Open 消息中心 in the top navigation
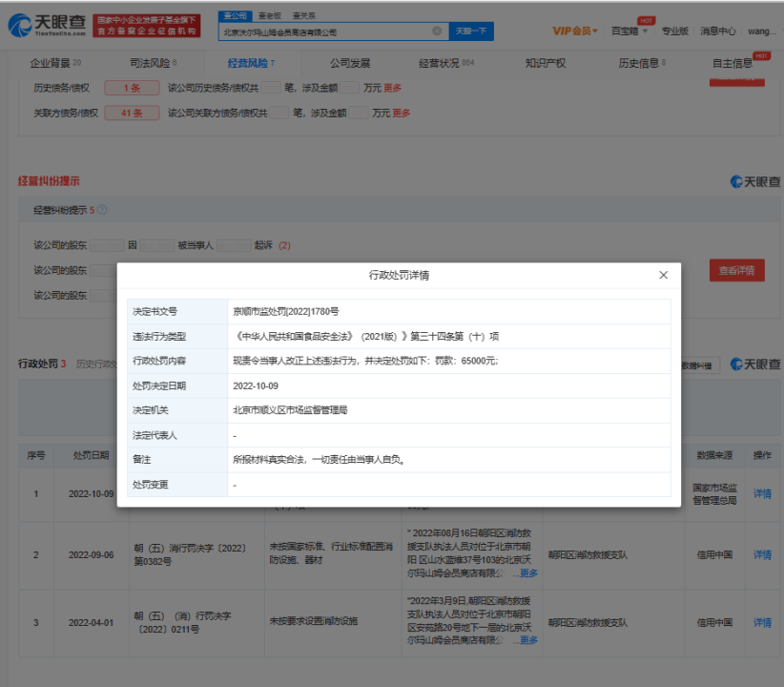 tap(717, 31)
